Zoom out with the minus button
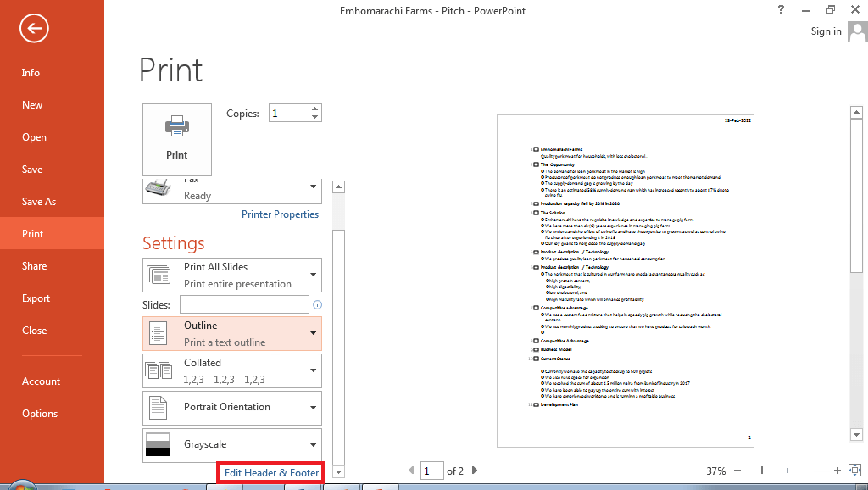This screenshot has height=490, width=868. (737, 471)
